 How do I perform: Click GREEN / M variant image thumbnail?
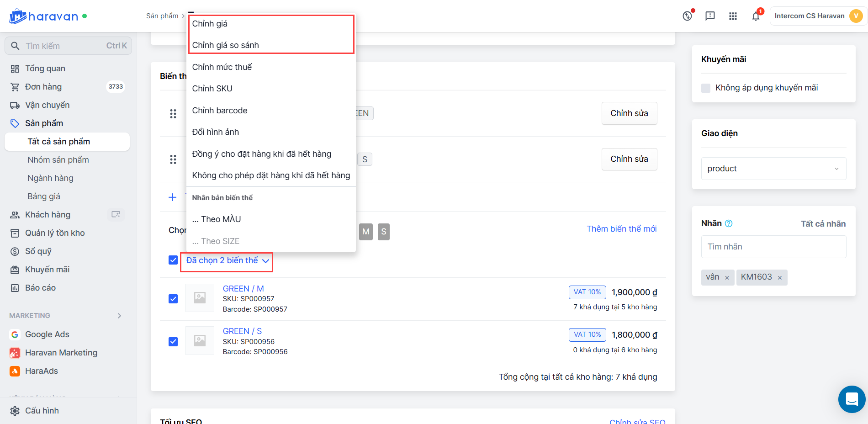pos(200,298)
